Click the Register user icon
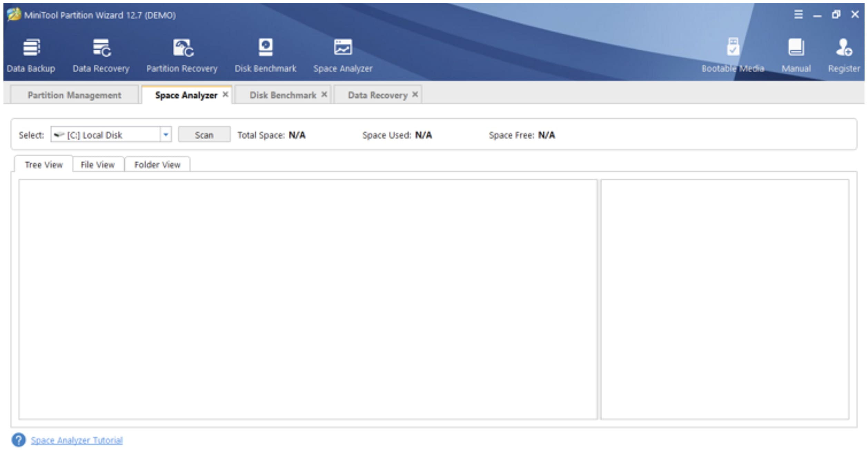This screenshot has width=868, height=450. [844, 55]
